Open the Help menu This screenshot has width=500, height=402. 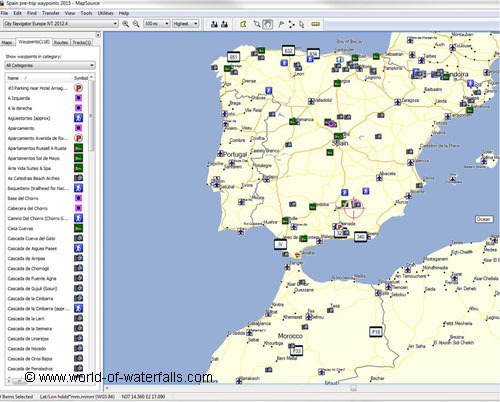pyautogui.click(x=124, y=13)
